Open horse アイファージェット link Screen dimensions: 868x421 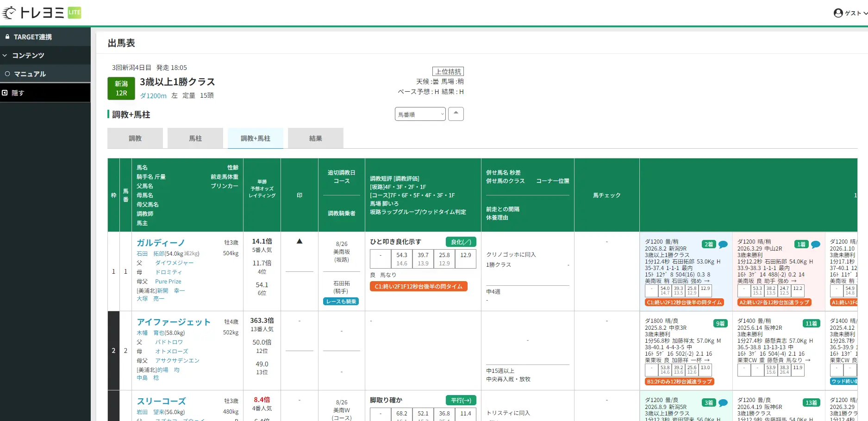click(x=174, y=322)
